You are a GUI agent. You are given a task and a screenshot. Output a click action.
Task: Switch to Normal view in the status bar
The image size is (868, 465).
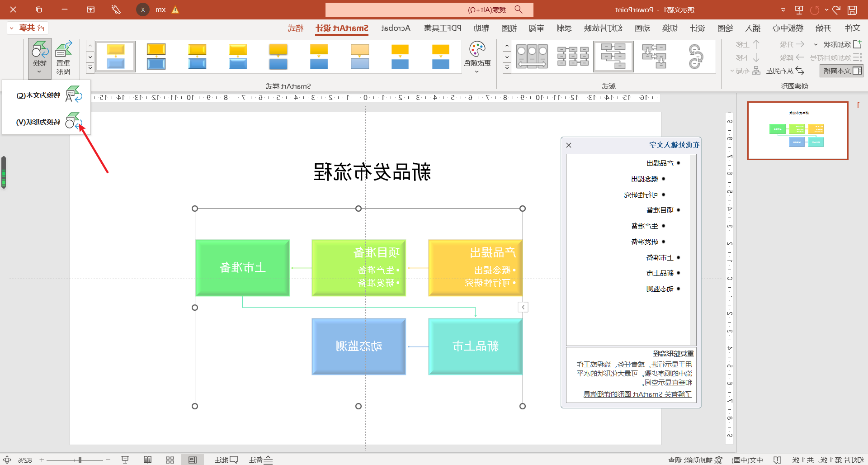tap(193, 460)
